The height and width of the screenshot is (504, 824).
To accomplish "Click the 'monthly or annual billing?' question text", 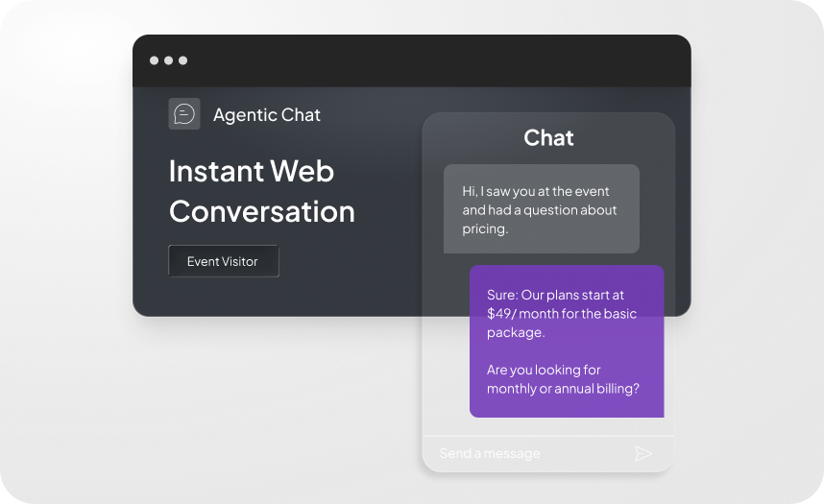I will [563, 389].
